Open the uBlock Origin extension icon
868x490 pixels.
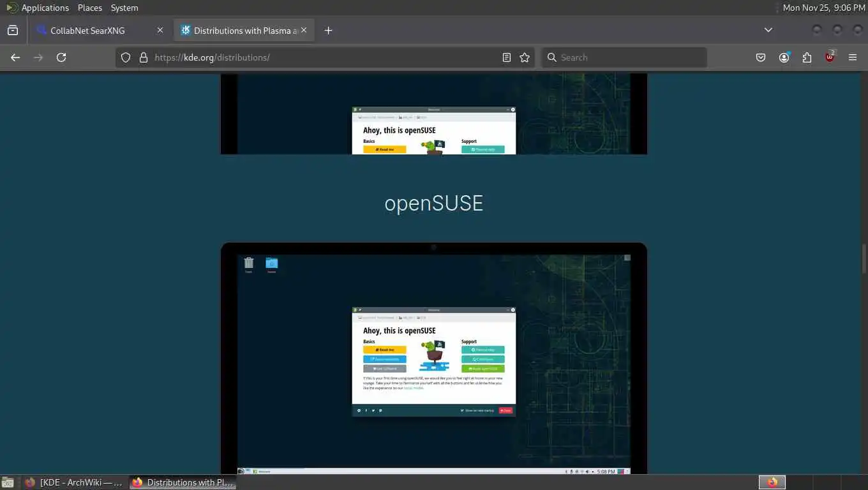tap(830, 57)
